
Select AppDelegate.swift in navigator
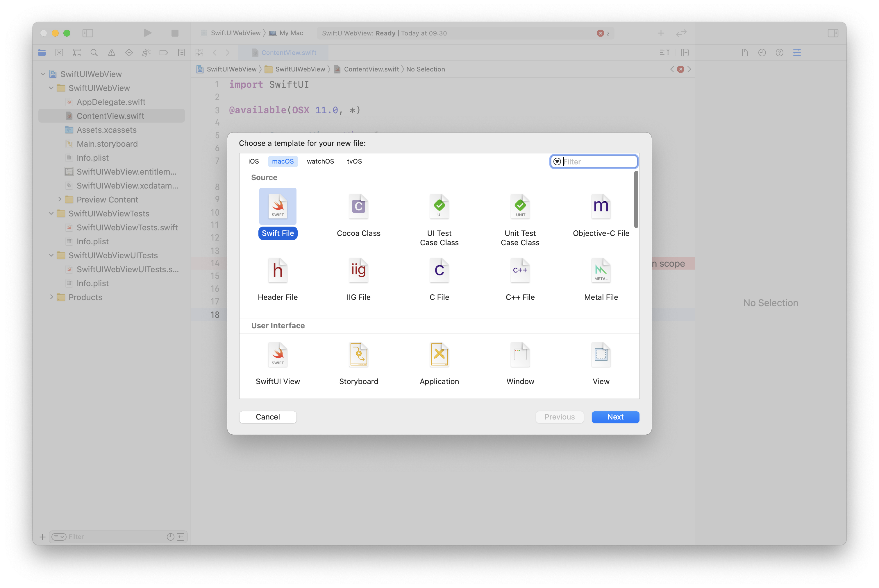point(111,102)
